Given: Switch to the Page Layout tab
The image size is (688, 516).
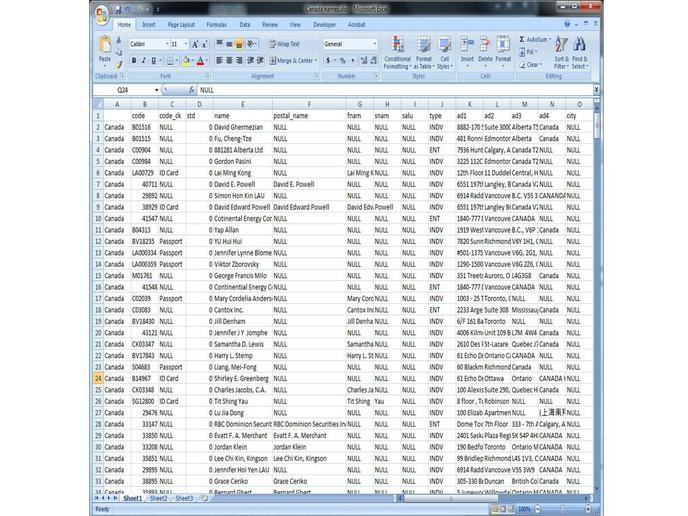Looking at the screenshot, I should [181, 25].
